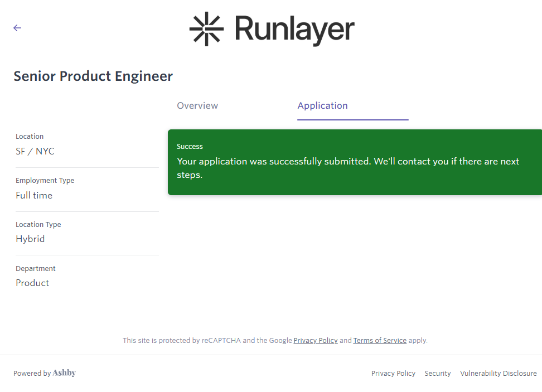The image size is (542, 392).
Task: Click the "Success" title in the banner
Action: 190,147
